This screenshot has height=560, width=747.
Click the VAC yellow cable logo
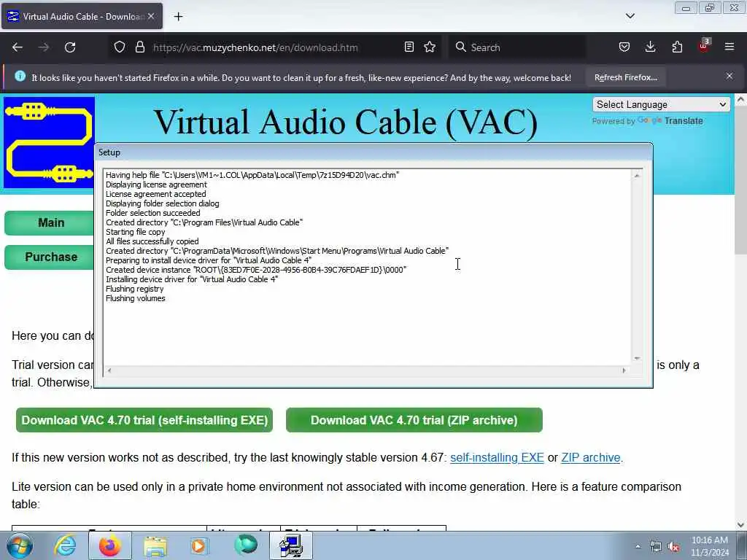tap(49, 142)
